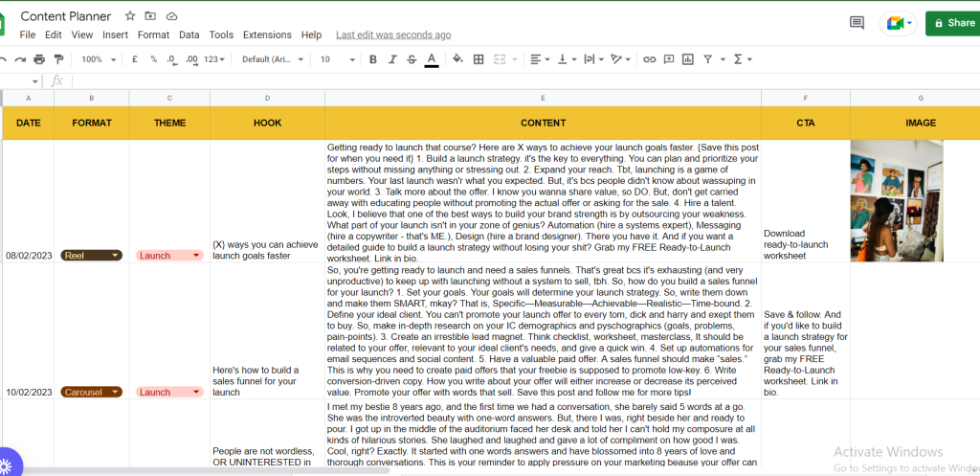Decrease decimal places
This screenshot has width=980, height=476.
pyautogui.click(x=171, y=59)
